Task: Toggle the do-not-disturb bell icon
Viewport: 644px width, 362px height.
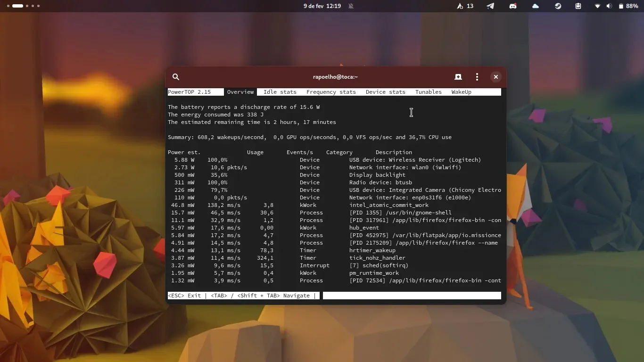Action: 351,6
